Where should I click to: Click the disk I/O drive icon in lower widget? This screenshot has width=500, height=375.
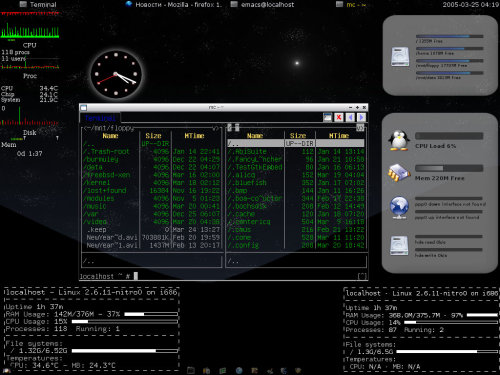click(x=399, y=245)
